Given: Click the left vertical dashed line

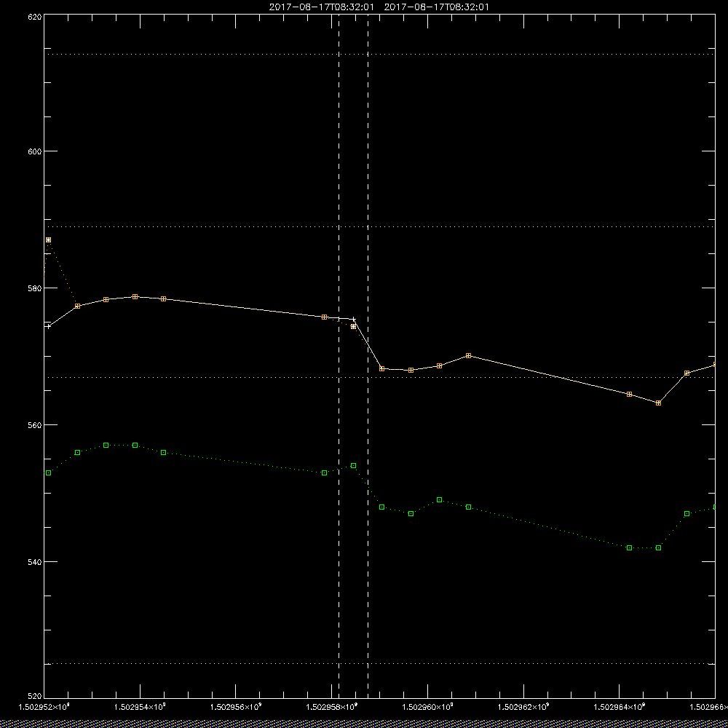Looking at the screenshot, I should click(x=339, y=356).
